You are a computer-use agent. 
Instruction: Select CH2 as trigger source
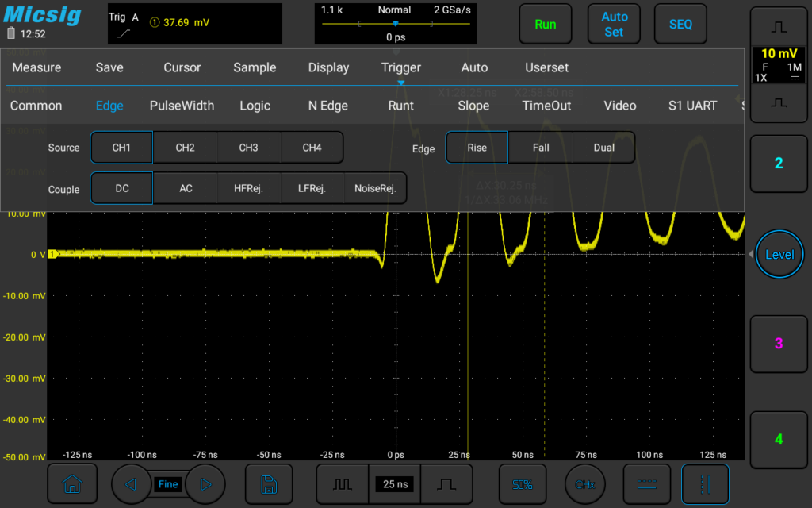click(x=185, y=147)
